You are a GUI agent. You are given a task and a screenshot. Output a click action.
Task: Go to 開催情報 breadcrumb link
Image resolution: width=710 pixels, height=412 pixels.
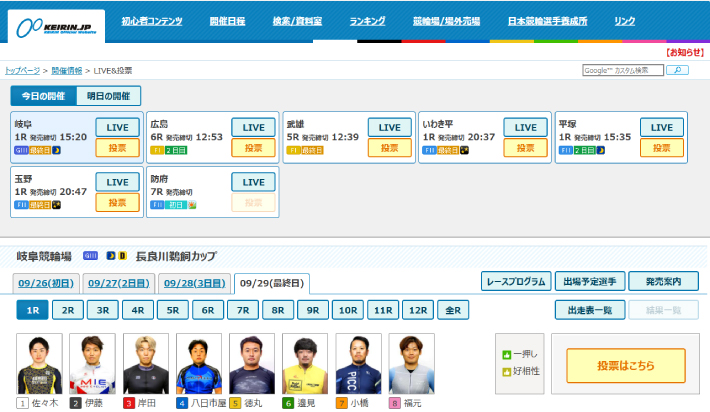coord(67,71)
